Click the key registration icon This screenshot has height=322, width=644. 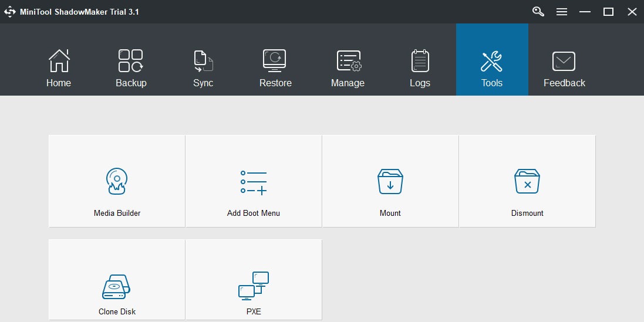coord(538,12)
